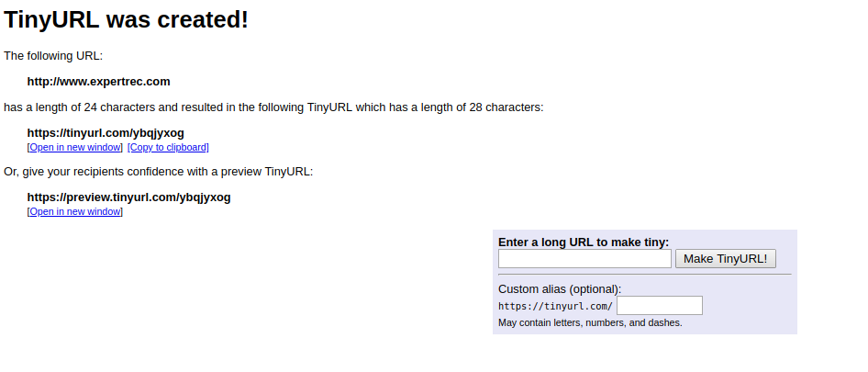Open the preview TinyURL in new window
This screenshot has height=372, width=868.
pos(75,211)
